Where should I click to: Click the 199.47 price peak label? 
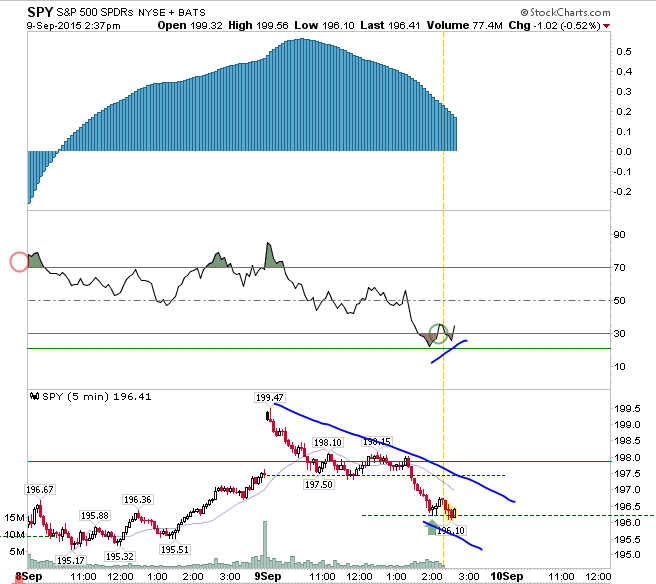[269, 397]
